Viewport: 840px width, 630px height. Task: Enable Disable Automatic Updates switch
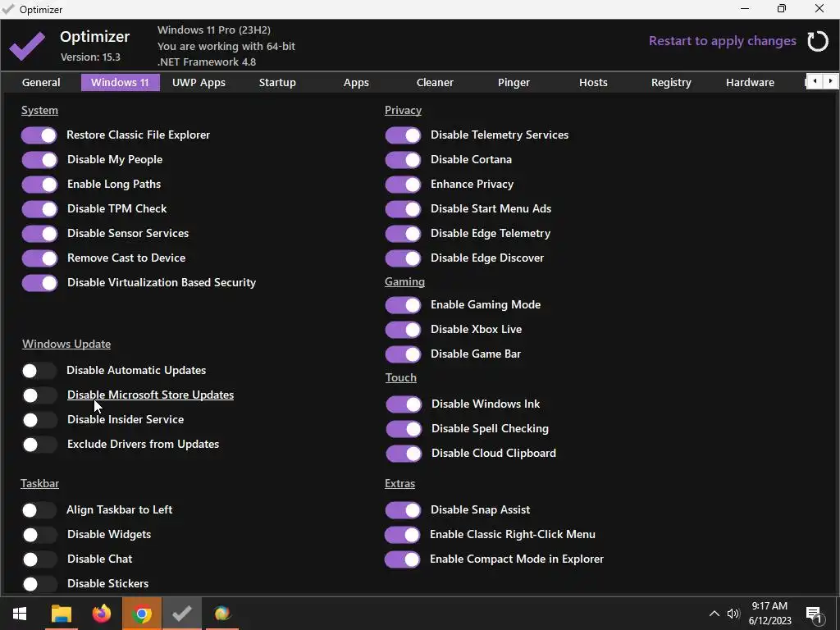tap(39, 371)
